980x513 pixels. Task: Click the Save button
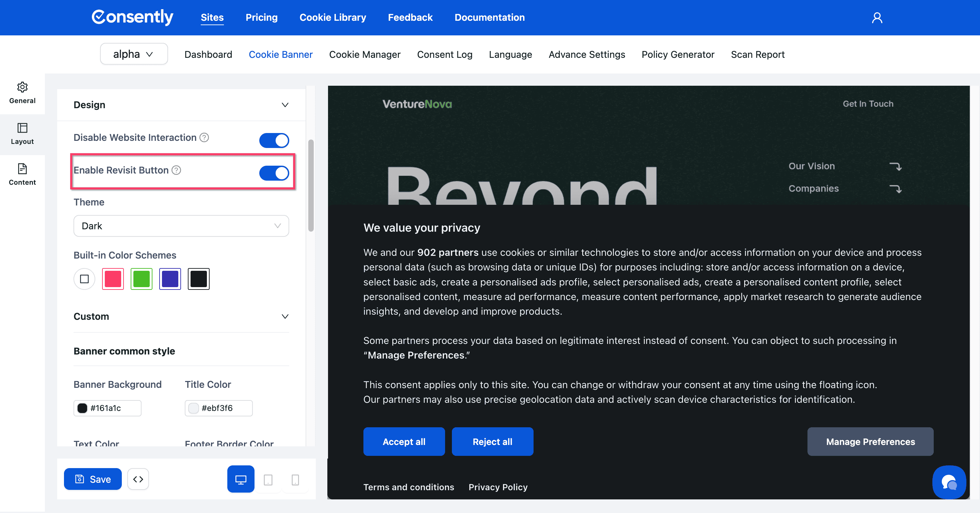[93, 479]
